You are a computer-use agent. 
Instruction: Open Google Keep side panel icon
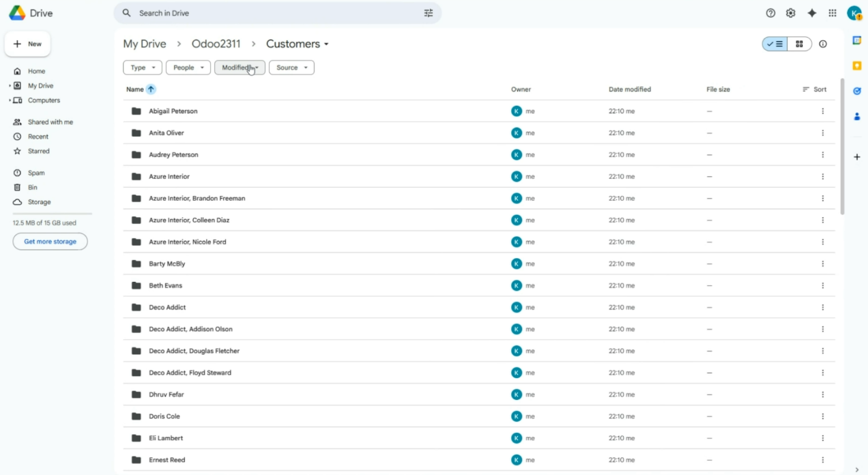856,66
